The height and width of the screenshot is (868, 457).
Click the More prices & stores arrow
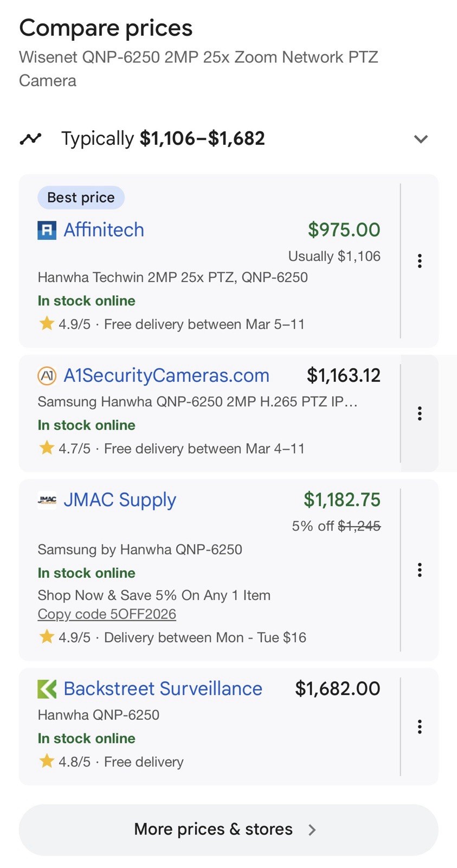coord(312,830)
